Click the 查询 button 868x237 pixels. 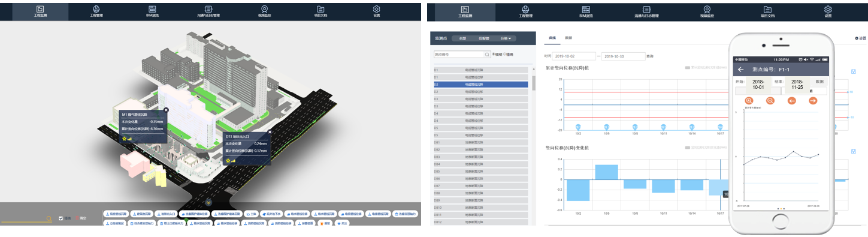click(650, 56)
